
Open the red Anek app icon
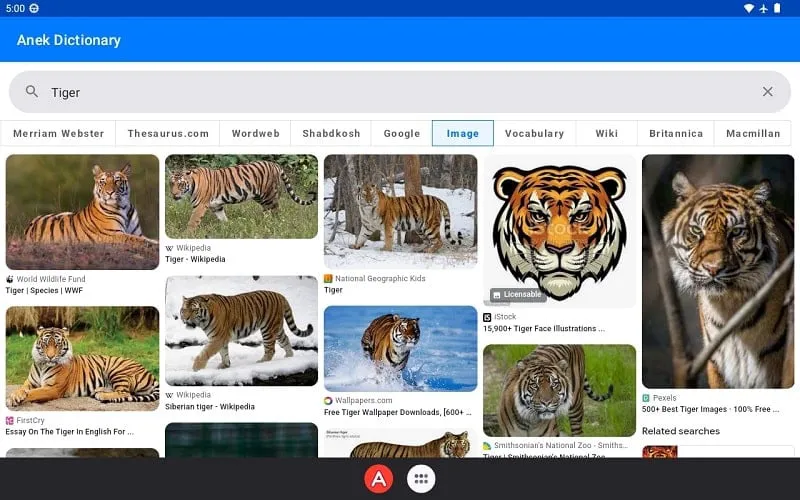tap(379, 479)
